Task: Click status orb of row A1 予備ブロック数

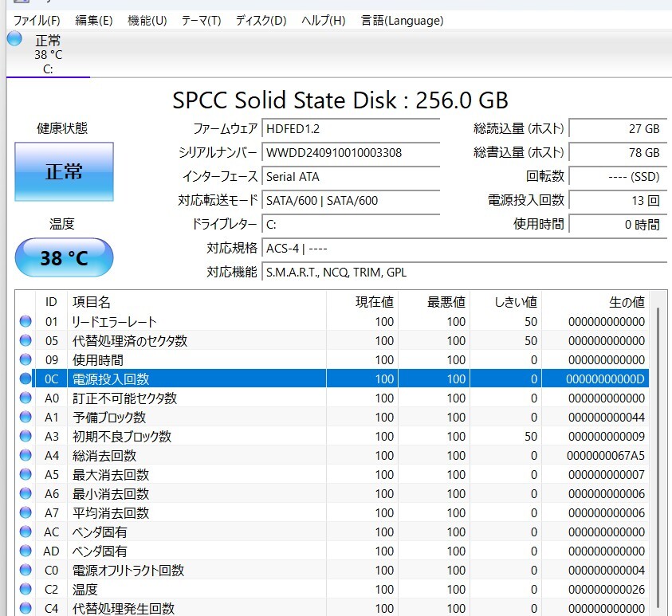Action: click(26, 417)
